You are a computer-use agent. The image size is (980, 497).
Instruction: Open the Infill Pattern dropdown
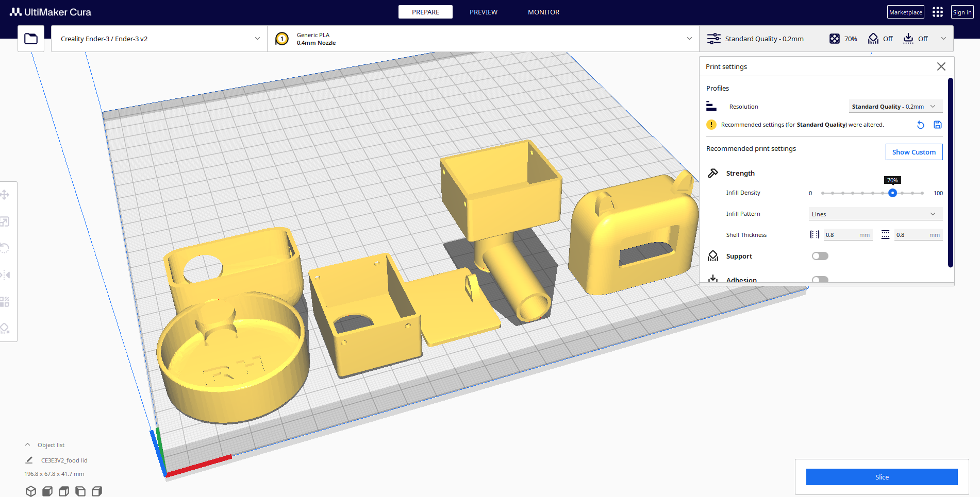875,214
